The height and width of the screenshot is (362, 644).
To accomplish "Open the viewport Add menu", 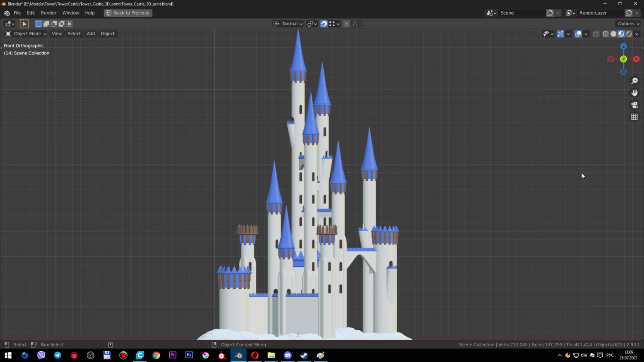I will (x=91, y=34).
